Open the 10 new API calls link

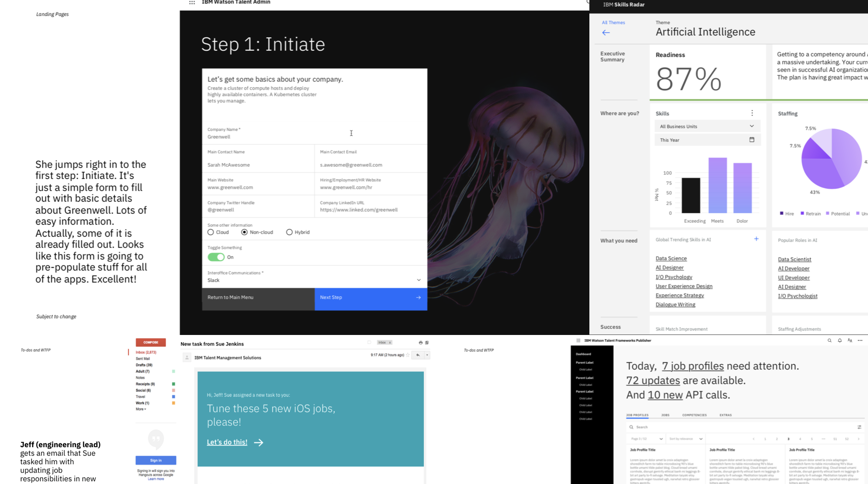coord(665,395)
